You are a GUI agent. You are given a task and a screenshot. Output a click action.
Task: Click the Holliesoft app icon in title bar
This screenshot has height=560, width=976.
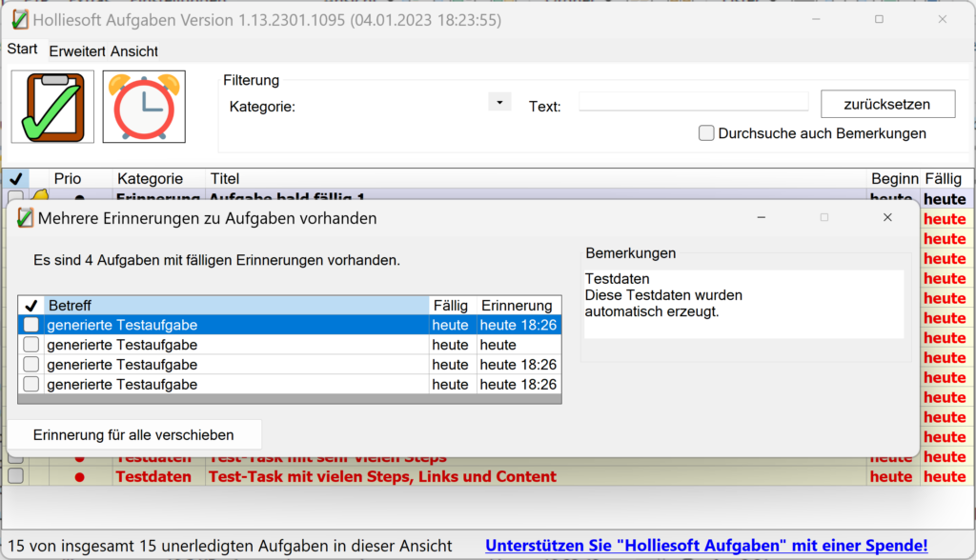pyautogui.click(x=19, y=20)
